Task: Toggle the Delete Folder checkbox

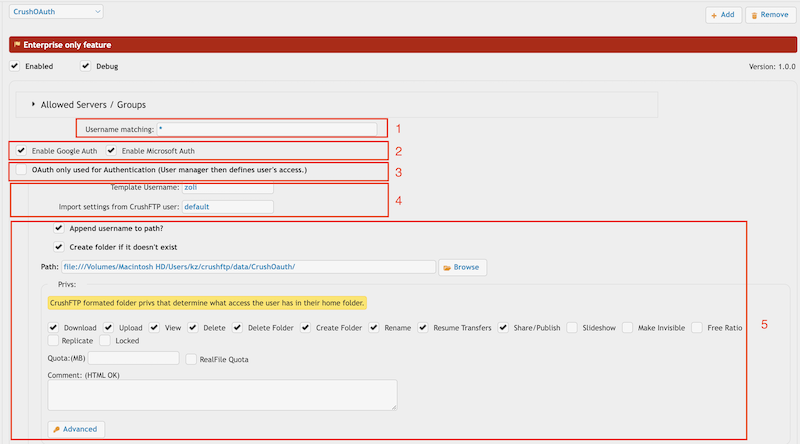Action: pos(238,328)
